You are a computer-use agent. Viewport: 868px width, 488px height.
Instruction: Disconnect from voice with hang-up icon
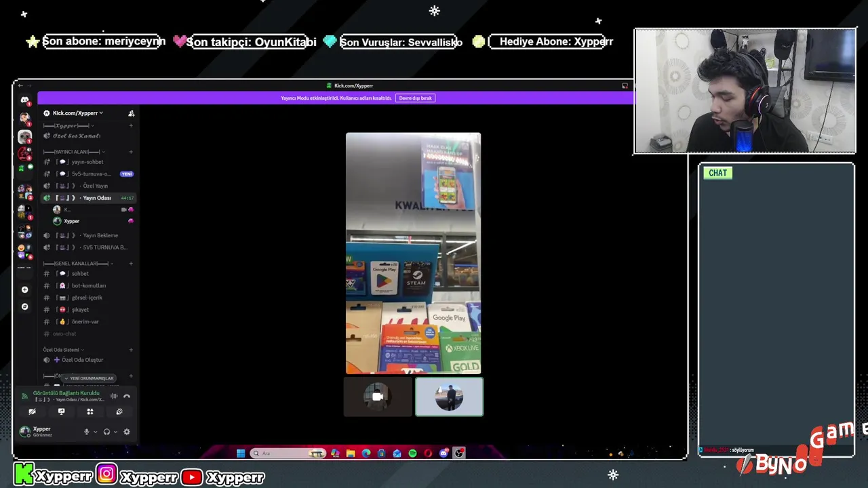[x=127, y=396]
